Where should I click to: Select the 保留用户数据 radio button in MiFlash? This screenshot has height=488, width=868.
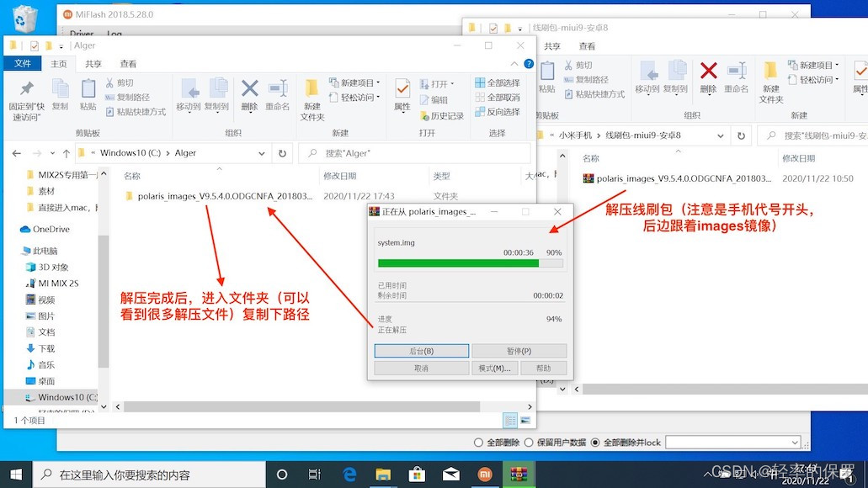coord(529,443)
